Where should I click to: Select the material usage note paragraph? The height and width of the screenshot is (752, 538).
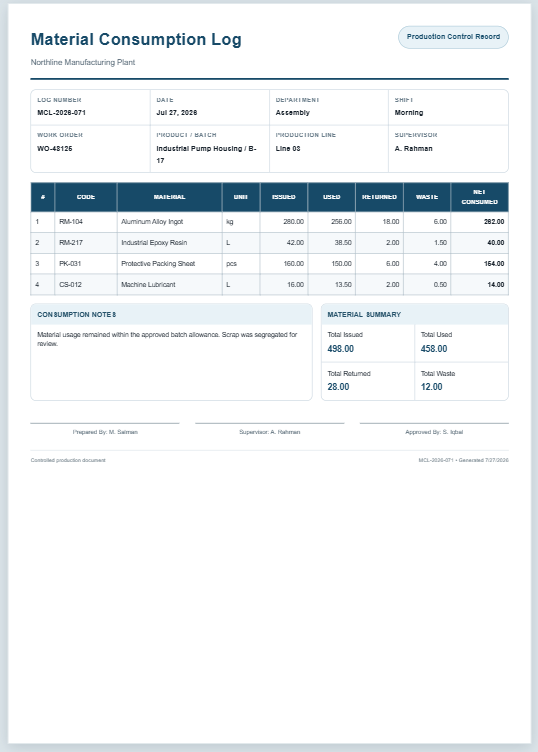pos(167,339)
